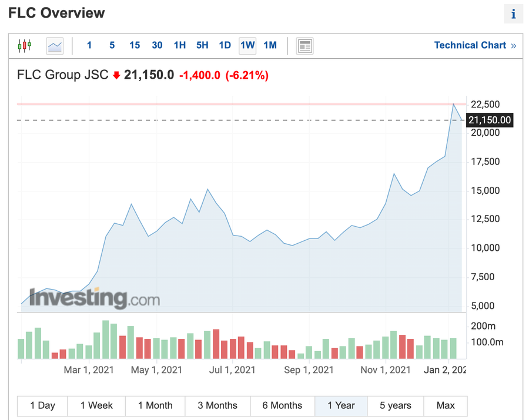Click the 21,150.00 current price label

click(x=490, y=120)
